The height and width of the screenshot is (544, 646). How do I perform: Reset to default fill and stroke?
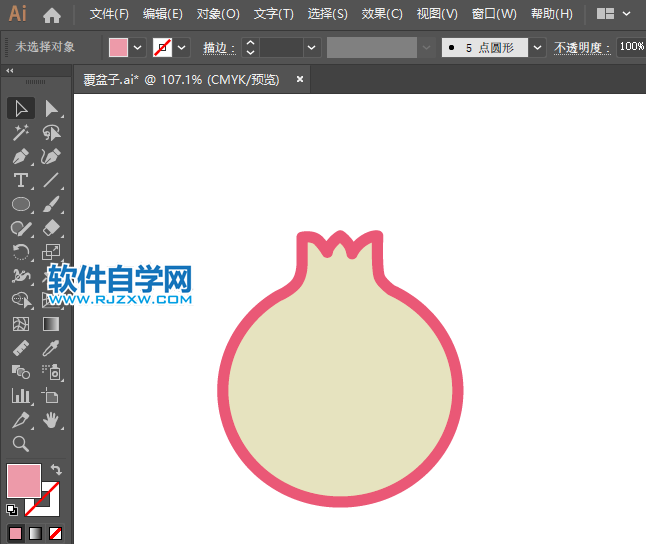[x=12, y=510]
